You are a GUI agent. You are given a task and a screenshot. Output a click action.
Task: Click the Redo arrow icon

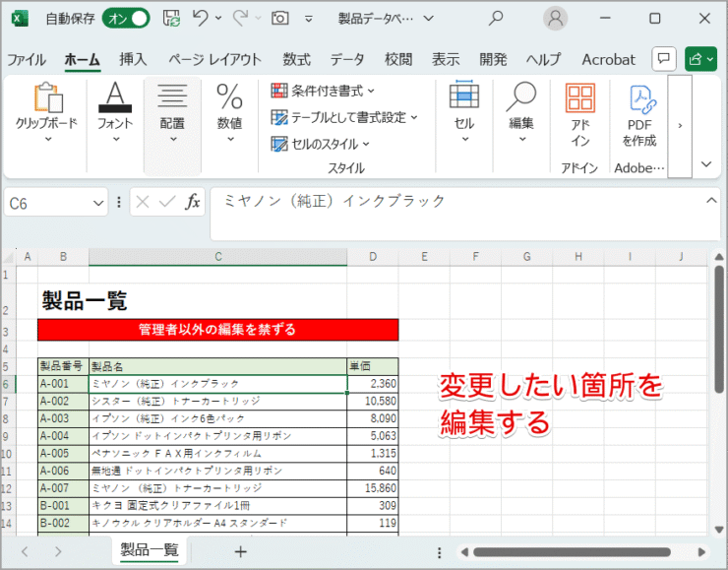(x=240, y=18)
